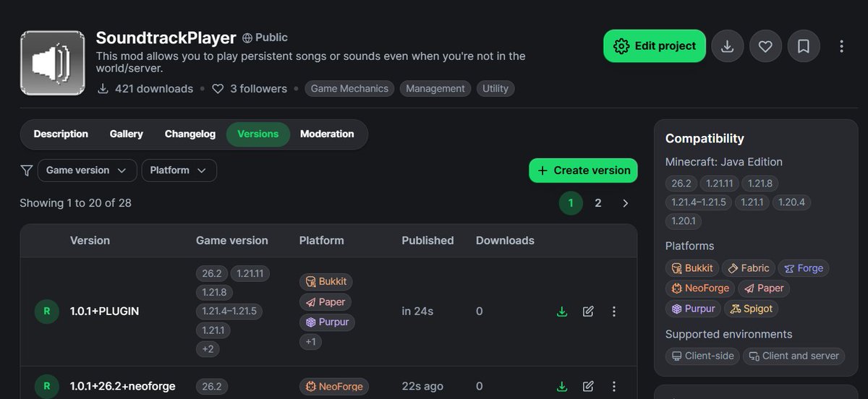Screen dimensions: 868x399
Task: Click the Fabric platform tag
Action: tap(749, 268)
